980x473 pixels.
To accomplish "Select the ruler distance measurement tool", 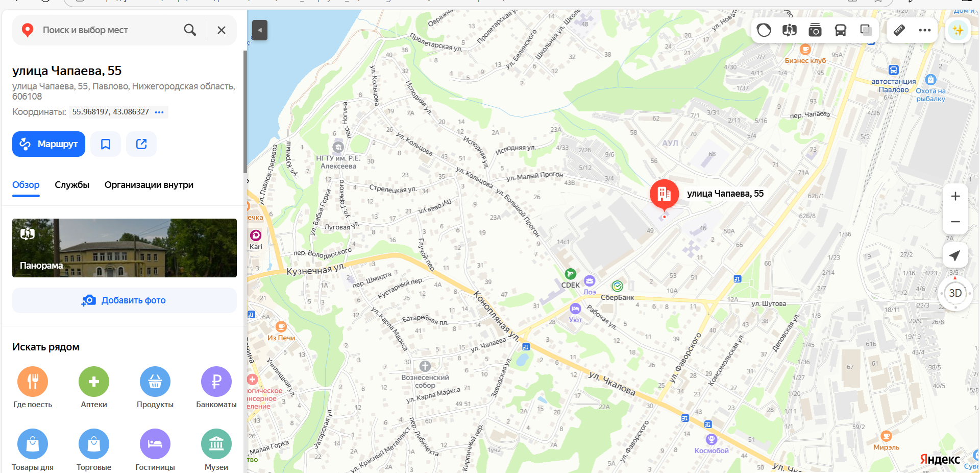I will pos(899,30).
